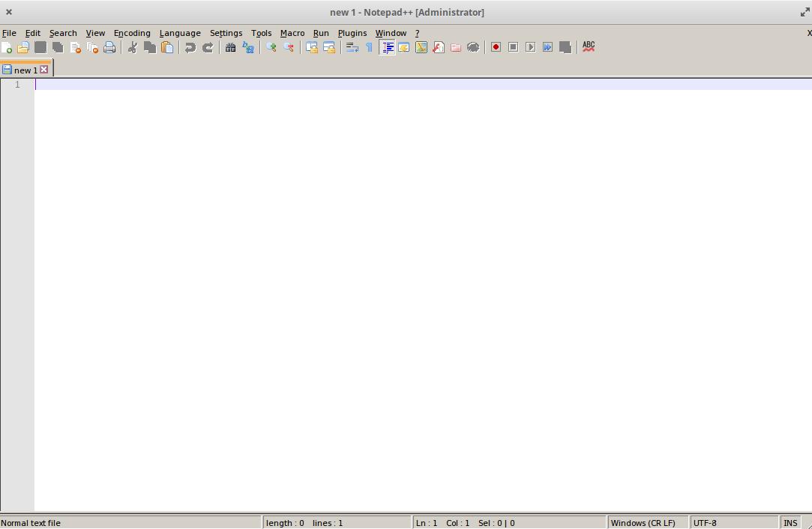The image size is (812, 529).
Task: Click the Monitoring eye icon
Action: [473, 48]
